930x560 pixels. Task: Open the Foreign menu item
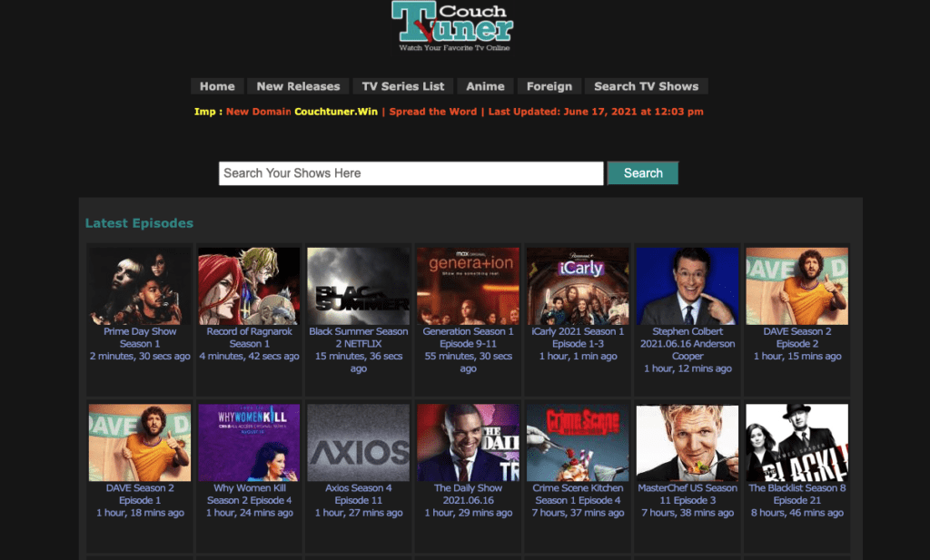549,86
